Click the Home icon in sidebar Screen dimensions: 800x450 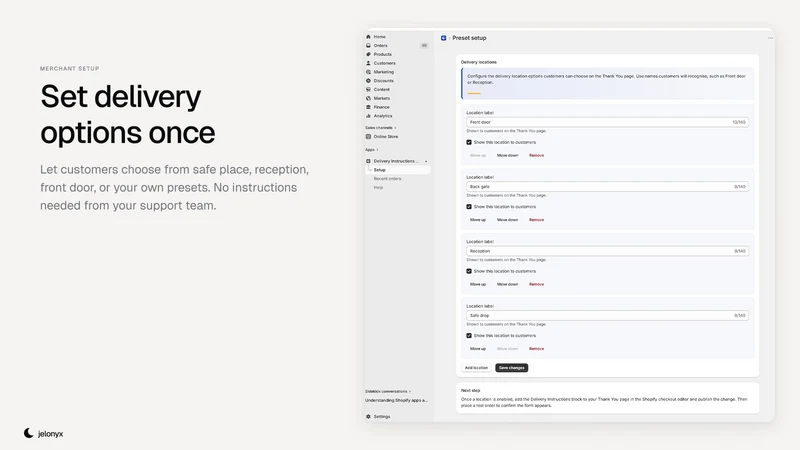coord(368,37)
